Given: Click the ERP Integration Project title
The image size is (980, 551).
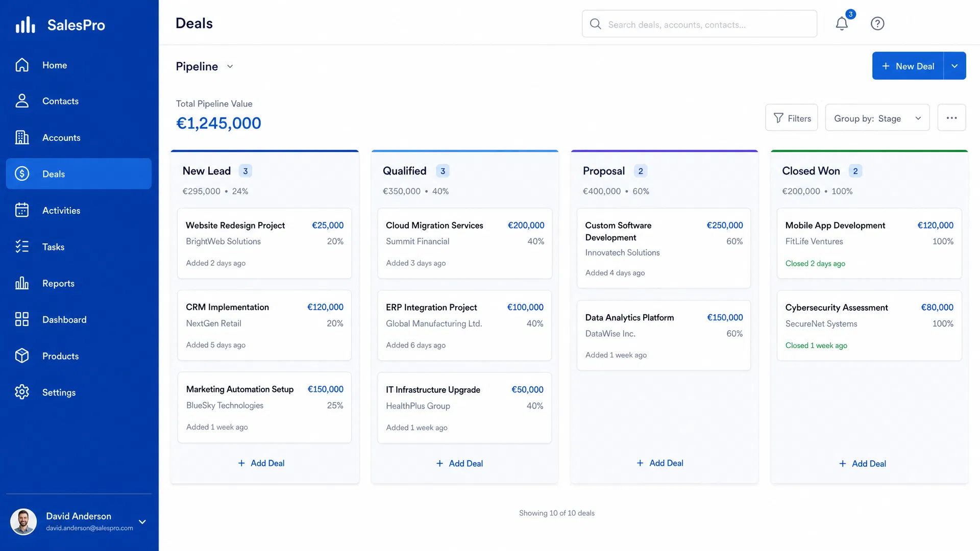Looking at the screenshot, I should [431, 308].
